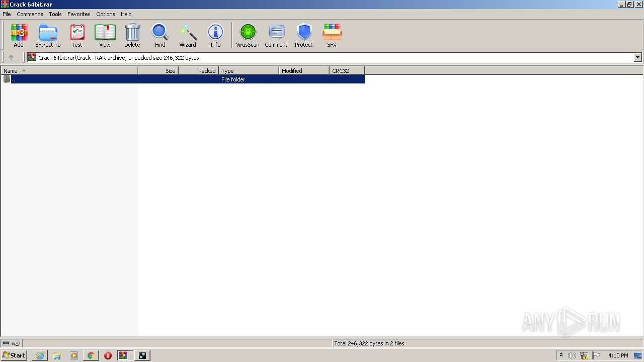
Task: Open the Find magnifier tool
Action: pos(160,35)
